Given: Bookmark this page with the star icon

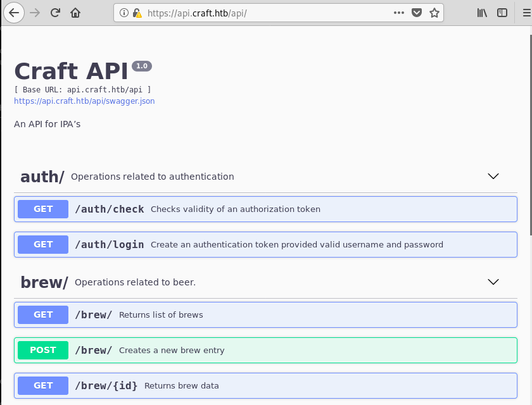Looking at the screenshot, I should (434, 13).
